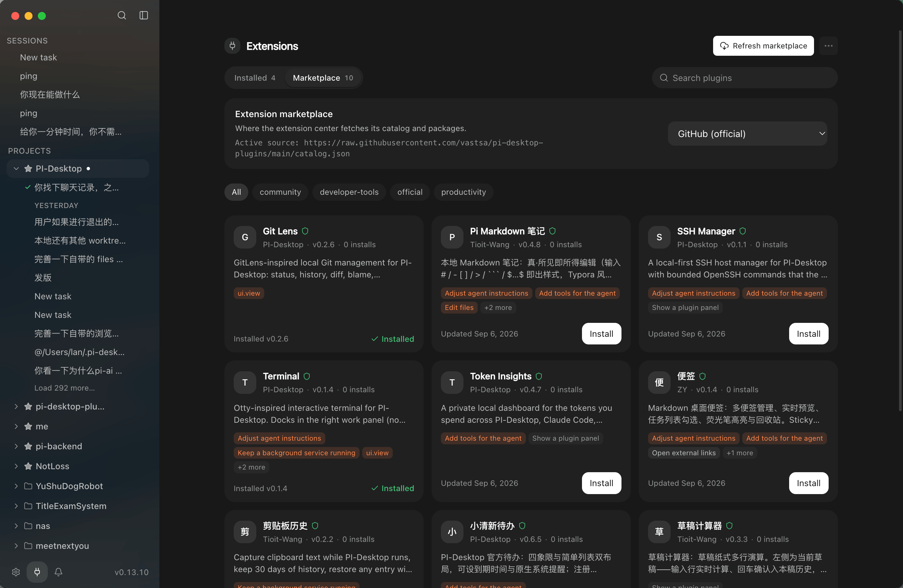
Task: Click the Pi Markdown verified shield badge
Action: point(552,231)
